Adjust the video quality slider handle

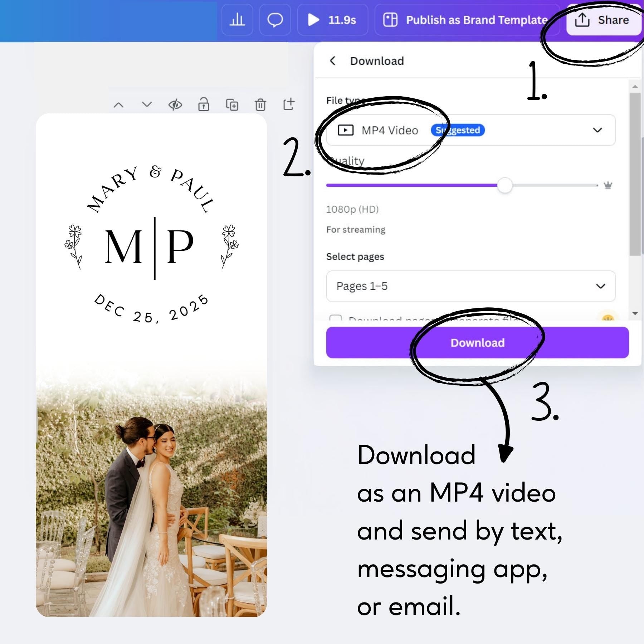click(x=505, y=185)
